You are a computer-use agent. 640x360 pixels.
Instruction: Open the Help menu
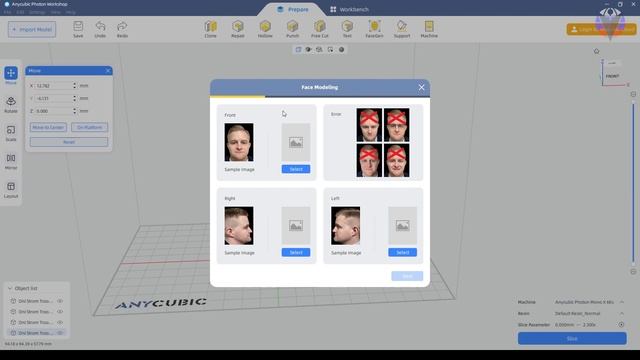pyautogui.click(x=71, y=12)
